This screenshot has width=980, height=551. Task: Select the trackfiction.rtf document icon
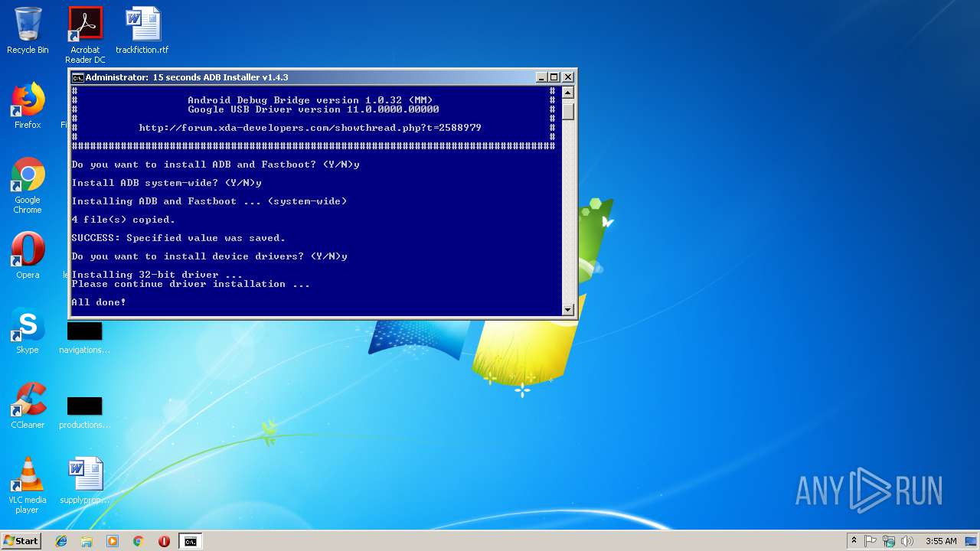point(142,31)
